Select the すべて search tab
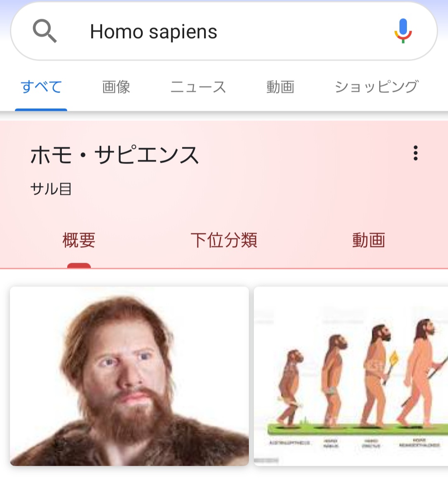The image size is (448, 485). [41, 87]
